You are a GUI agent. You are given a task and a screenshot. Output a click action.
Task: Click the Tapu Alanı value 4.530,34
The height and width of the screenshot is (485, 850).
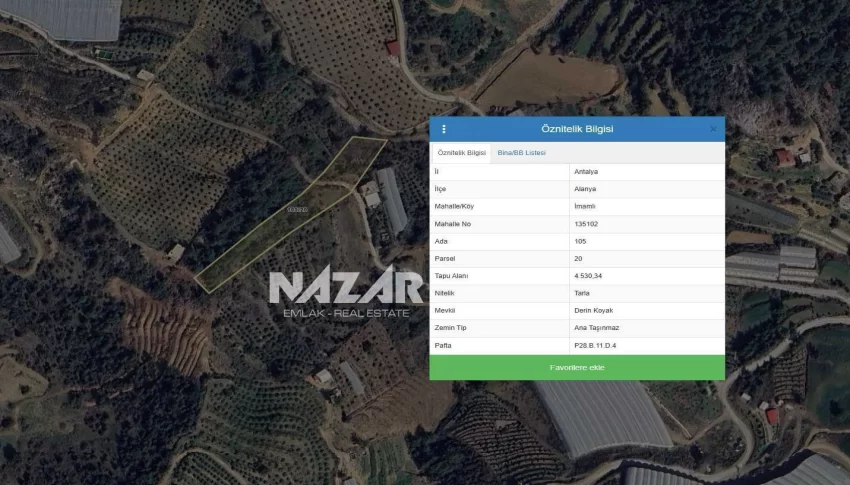coord(588,275)
